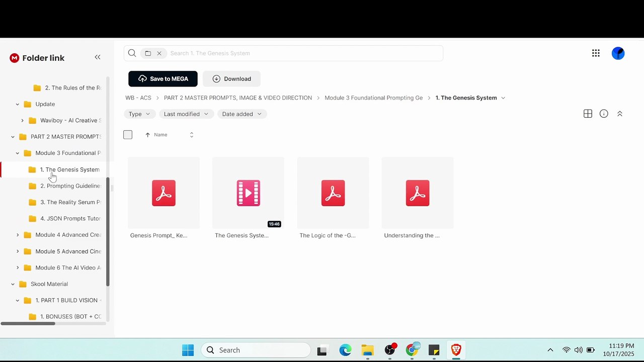Open the Last modified filter dropdown
The image size is (644, 362).
(x=186, y=114)
